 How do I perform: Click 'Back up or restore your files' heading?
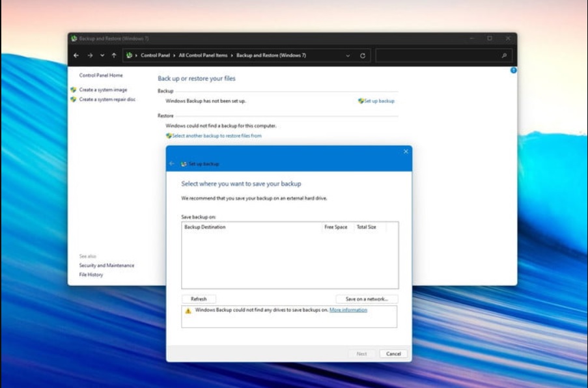coord(197,79)
